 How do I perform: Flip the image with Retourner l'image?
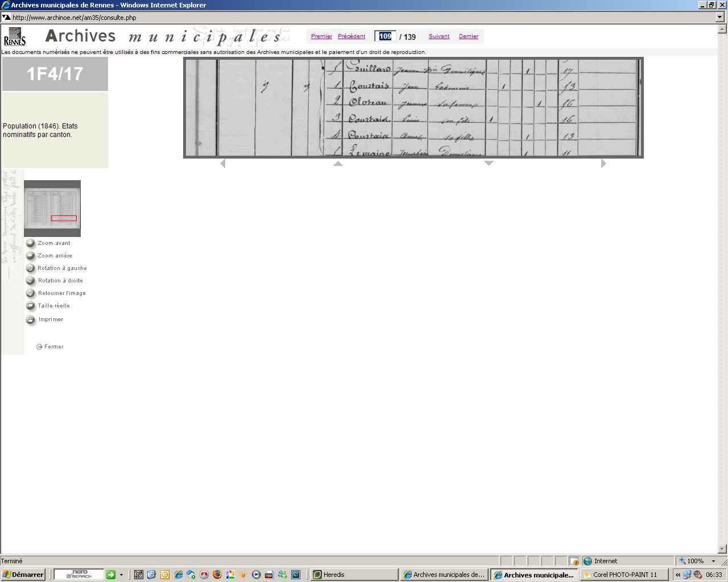(x=31, y=293)
